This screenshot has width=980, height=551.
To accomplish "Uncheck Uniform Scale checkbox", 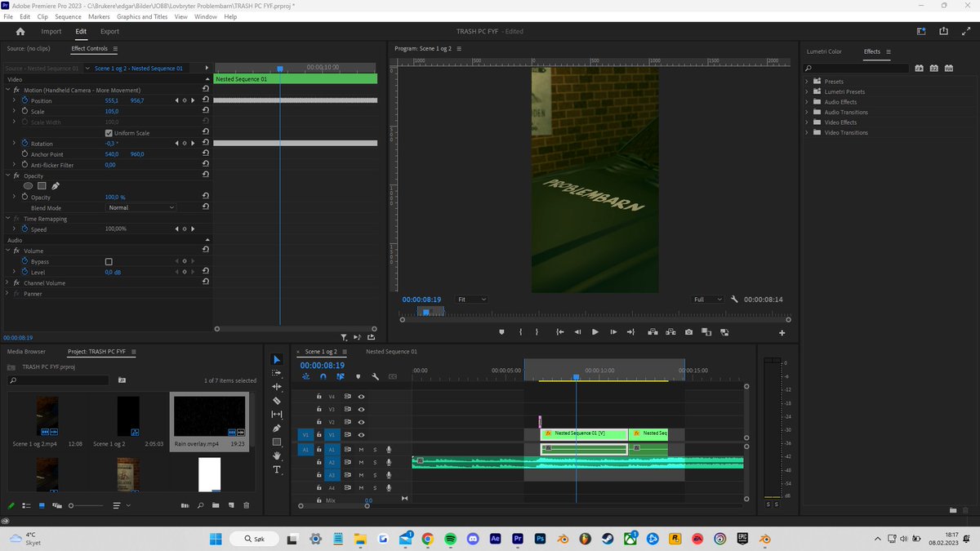I will tap(109, 133).
